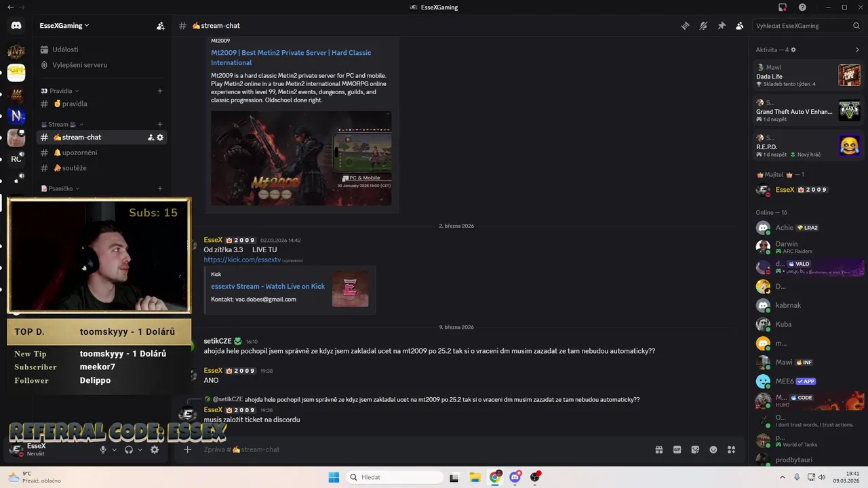Open Mt2009 Best Metin2 Private Server link
868x488 pixels.
[291, 58]
